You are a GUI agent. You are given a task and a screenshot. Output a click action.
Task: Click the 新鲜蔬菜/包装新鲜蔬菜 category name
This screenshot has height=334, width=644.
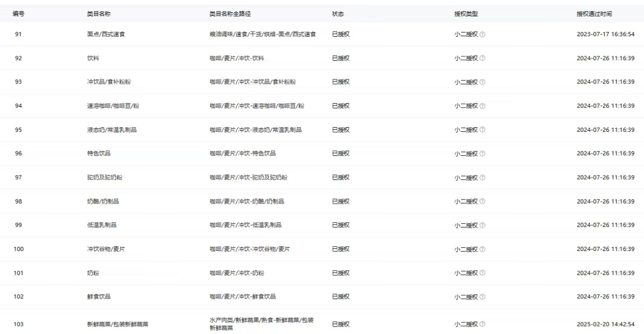click(114, 324)
